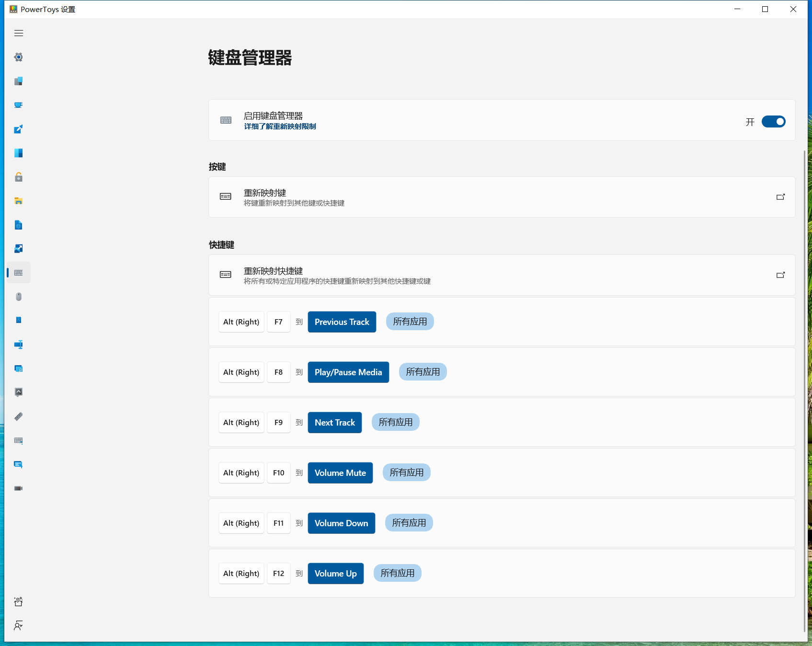Open the Mouse utilities page
This screenshot has height=646, width=812.
[x=19, y=297]
